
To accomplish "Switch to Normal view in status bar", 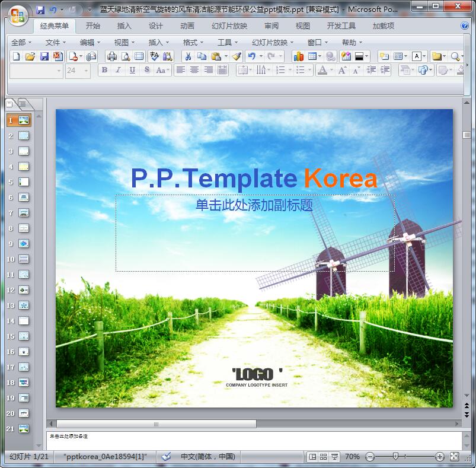I will coord(312,457).
